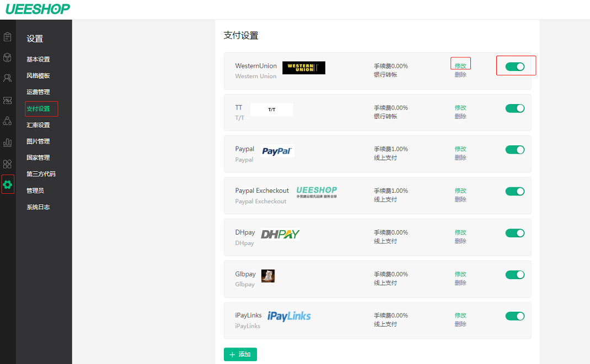Open 图片管理 in settings menu
Screen dimensions: 590x364
(38, 141)
